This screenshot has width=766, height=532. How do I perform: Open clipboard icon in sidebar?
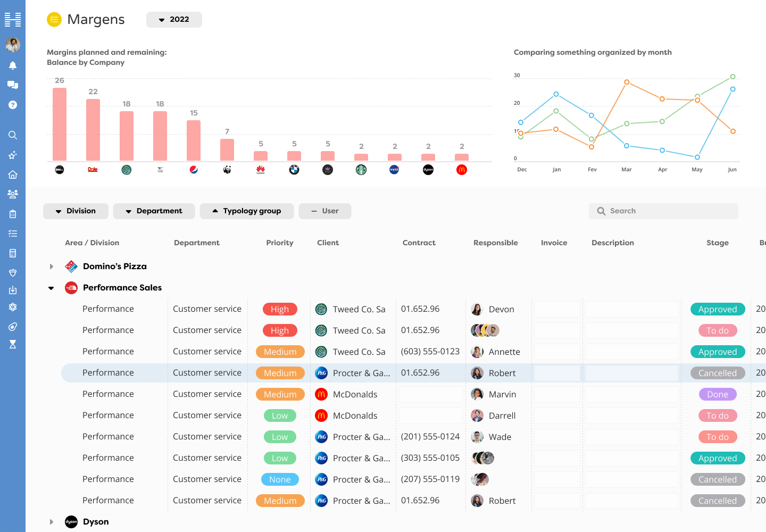[13, 214]
